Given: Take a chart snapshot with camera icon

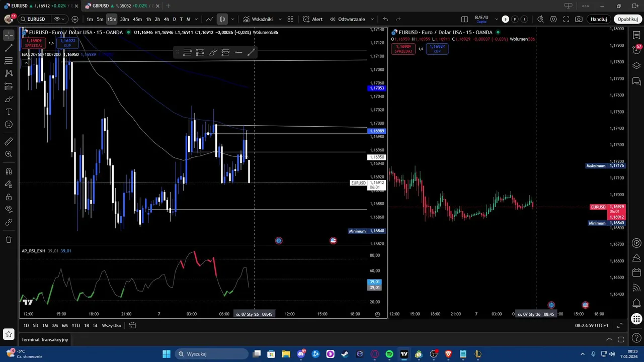Looking at the screenshot, I should (x=579, y=19).
